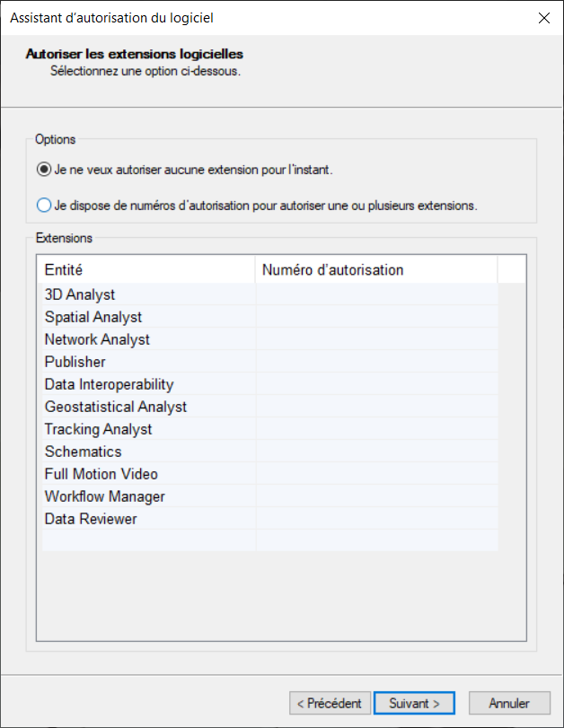Click authorization number field for 3D Analyst

(x=376, y=294)
